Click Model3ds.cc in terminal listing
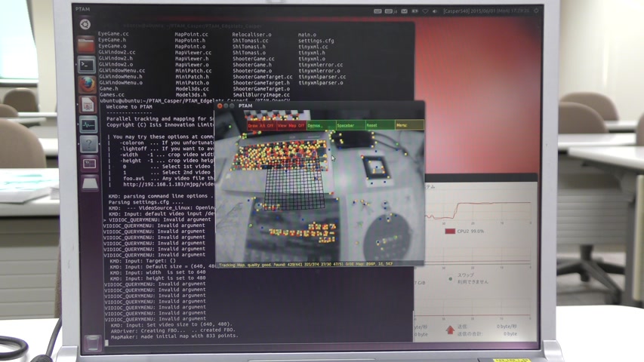This screenshot has width=644, height=362. [x=193, y=89]
